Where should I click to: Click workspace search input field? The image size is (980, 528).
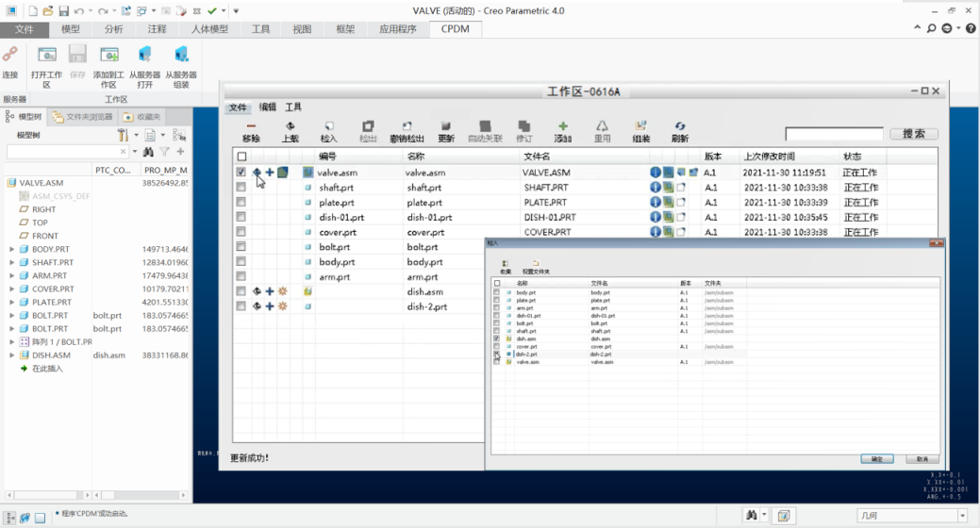834,134
